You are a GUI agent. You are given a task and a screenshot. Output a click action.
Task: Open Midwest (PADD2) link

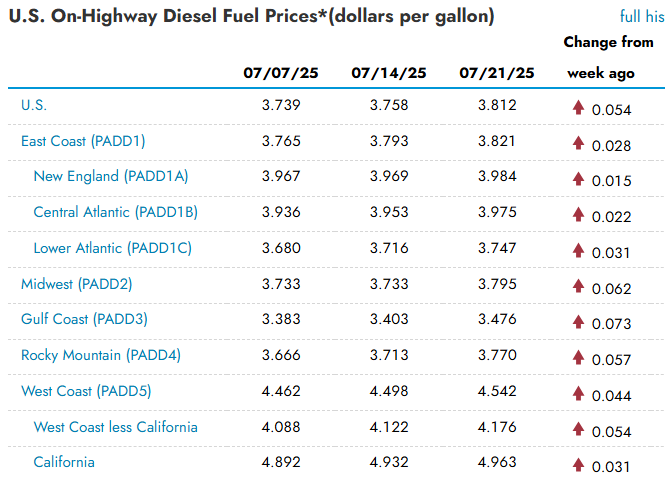click(77, 284)
